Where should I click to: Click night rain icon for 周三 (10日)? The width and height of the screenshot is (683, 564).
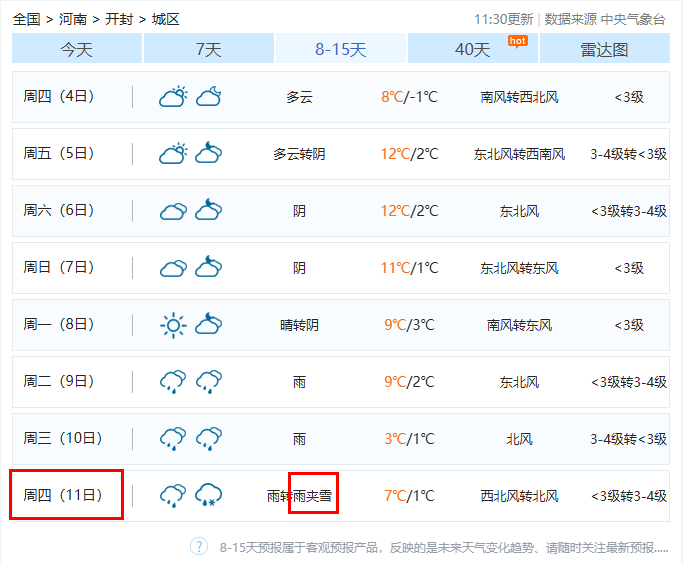point(209,439)
